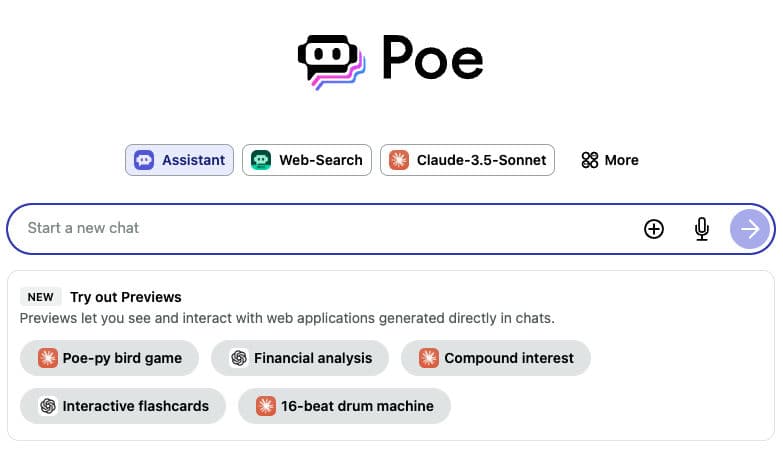Click the NEW badge label

[41, 297]
